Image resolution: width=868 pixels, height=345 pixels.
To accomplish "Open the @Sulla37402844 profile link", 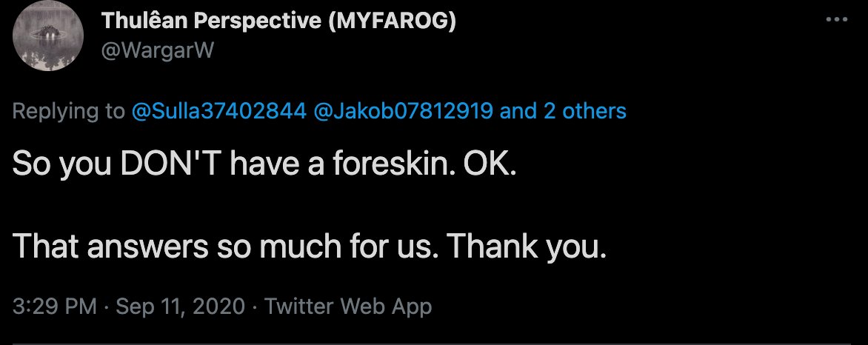I will pyautogui.click(x=219, y=112).
